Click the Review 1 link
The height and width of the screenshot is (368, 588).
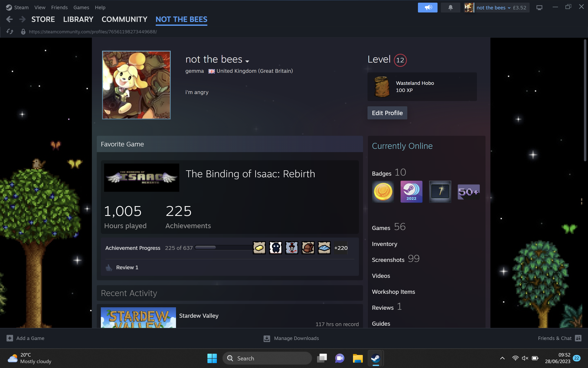coord(127,267)
